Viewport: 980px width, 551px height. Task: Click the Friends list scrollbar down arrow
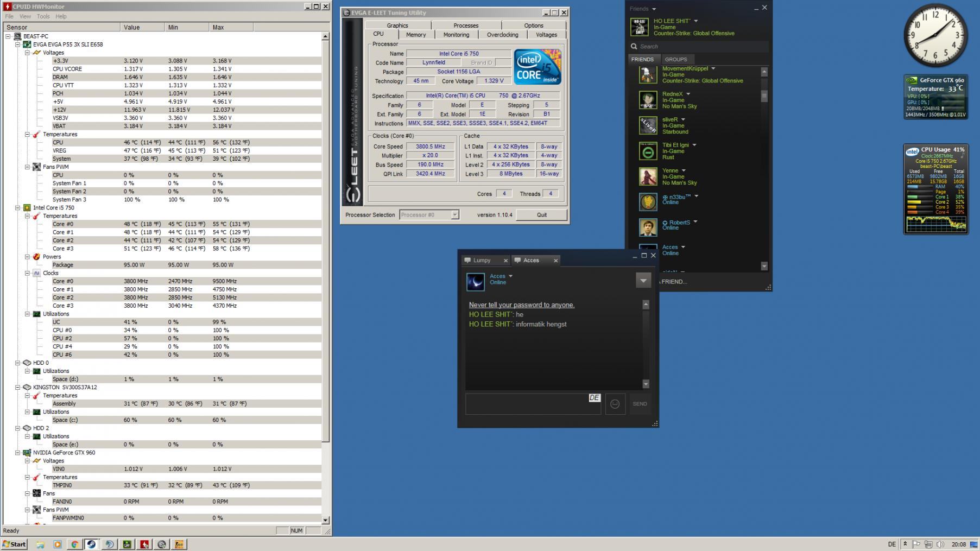click(x=764, y=266)
